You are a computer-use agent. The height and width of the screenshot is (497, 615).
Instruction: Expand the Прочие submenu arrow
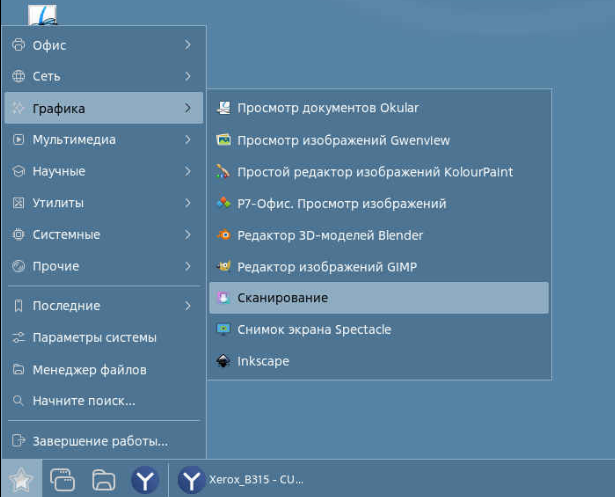pyautogui.click(x=188, y=266)
